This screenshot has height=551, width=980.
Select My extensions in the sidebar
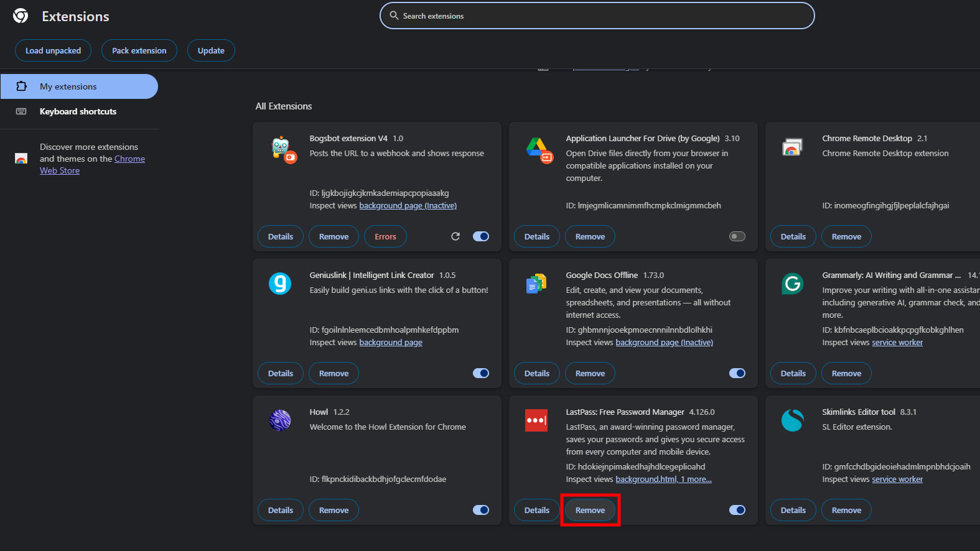click(x=68, y=86)
